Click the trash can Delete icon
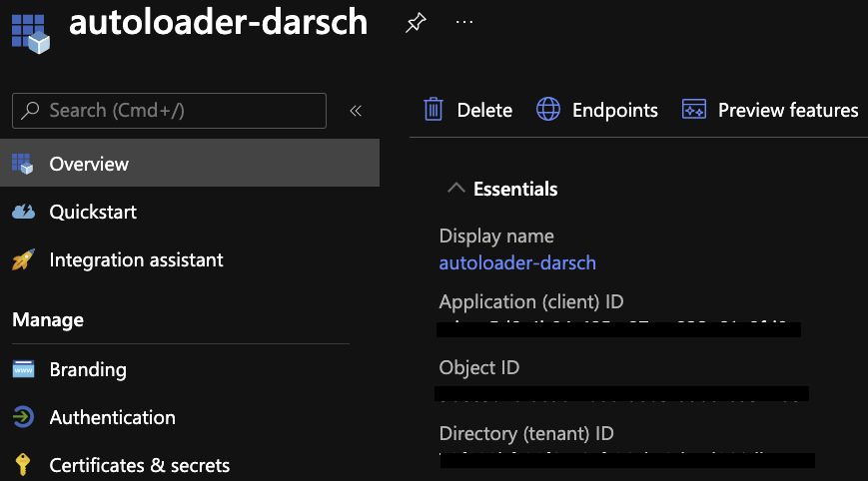Image resolution: width=868 pixels, height=481 pixels. [434, 109]
